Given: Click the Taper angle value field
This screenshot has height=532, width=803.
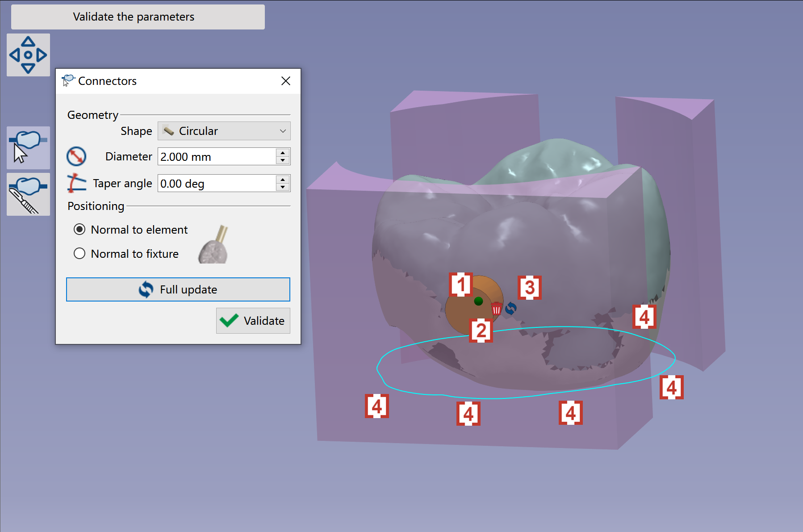Looking at the screenshot, I should (217, 184).
